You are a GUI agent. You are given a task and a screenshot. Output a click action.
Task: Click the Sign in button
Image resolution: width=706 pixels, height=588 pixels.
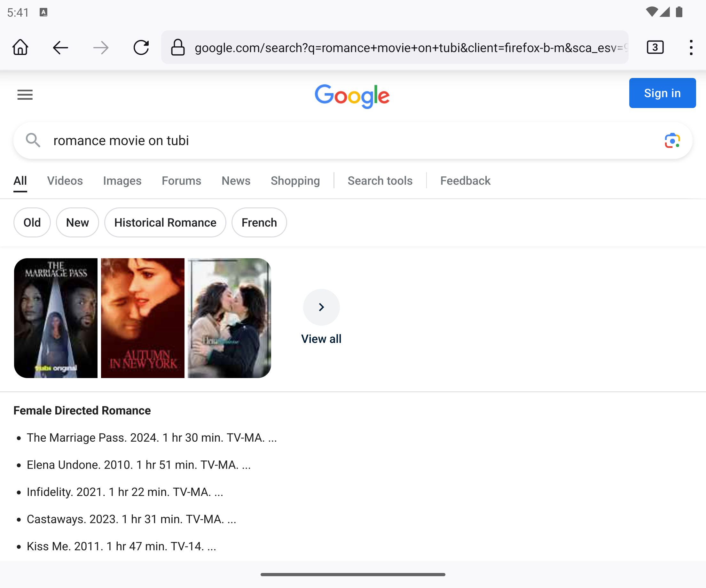tap(662, 93)
